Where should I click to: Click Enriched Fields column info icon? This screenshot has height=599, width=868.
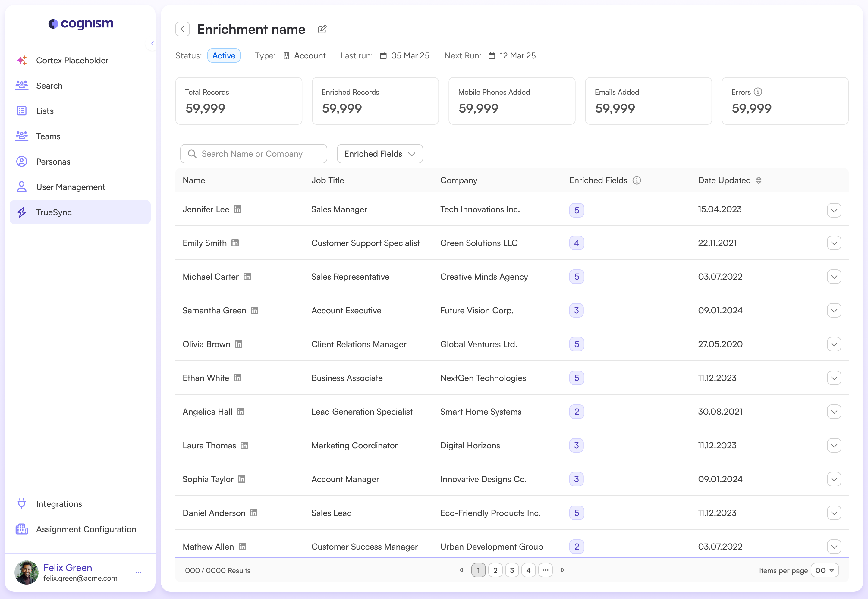coord(637,180)
